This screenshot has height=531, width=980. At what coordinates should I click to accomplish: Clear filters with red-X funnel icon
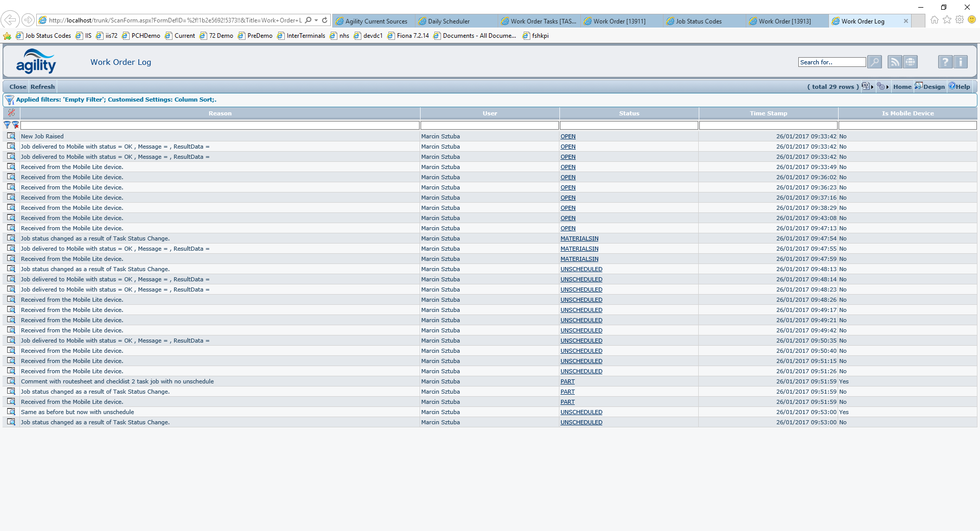coord(15,125)
